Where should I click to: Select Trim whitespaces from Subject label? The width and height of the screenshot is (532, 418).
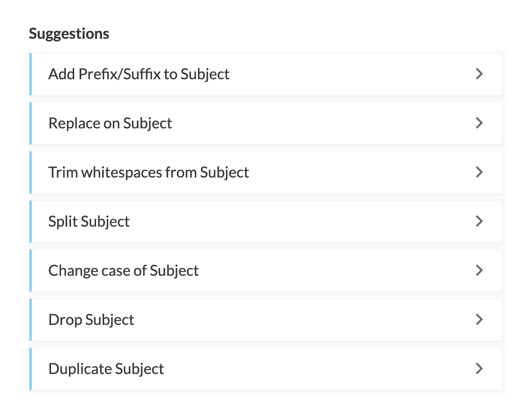(x=148, y=172)
